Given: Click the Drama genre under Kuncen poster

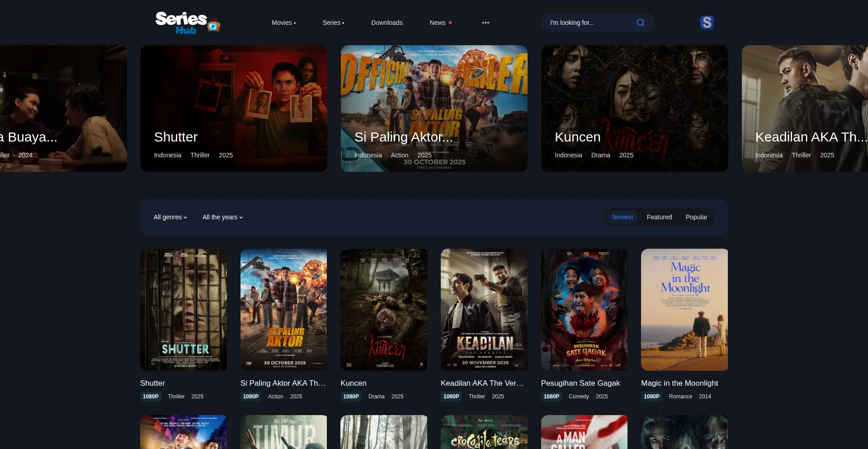Looking at the screenshot, I should click(x=377, y=397).
